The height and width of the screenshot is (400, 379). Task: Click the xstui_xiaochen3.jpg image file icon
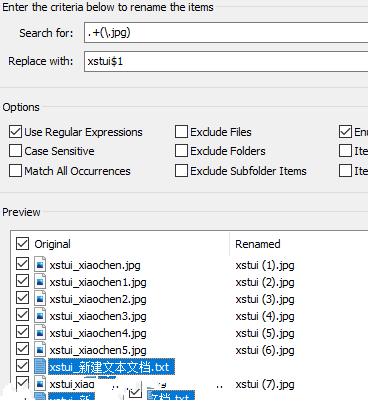point(40,316)
